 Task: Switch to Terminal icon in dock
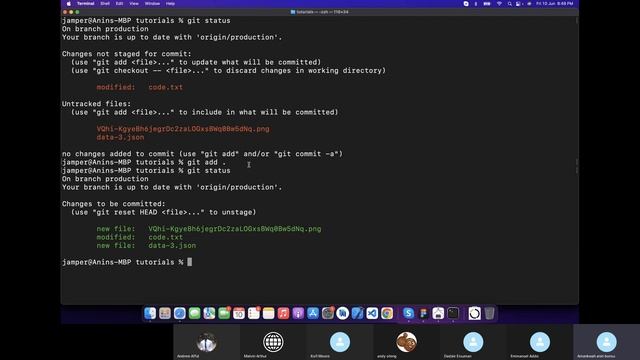click(x=453, y=313)
